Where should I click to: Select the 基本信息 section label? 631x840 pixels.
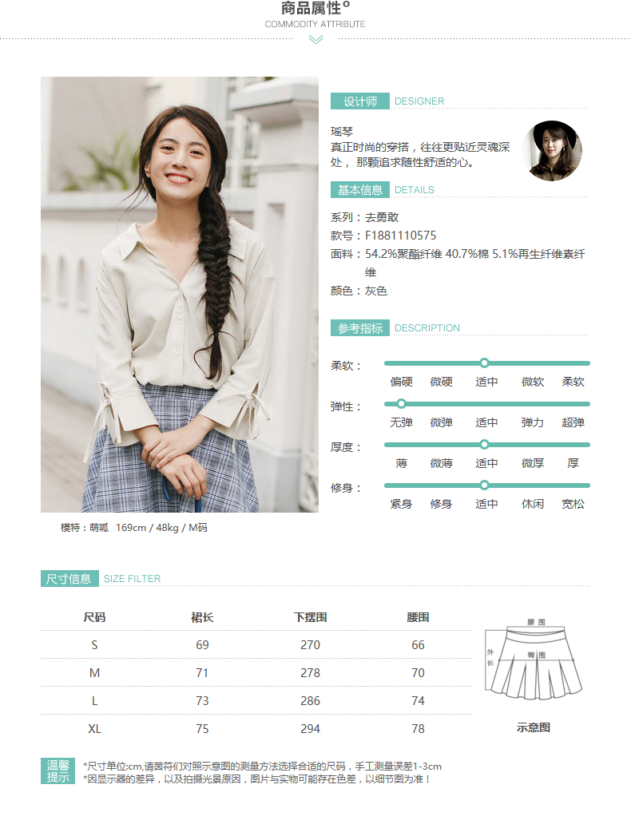359,190
